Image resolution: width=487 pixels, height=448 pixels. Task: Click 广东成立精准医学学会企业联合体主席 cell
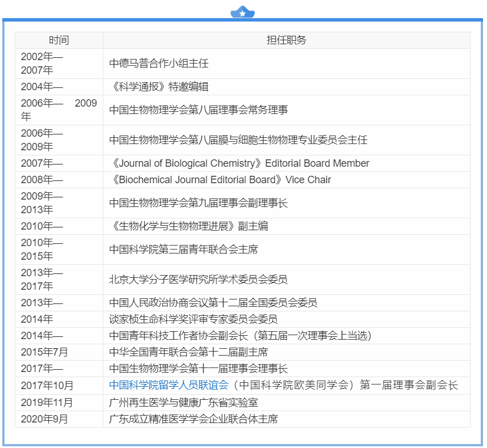click(194, 419)
